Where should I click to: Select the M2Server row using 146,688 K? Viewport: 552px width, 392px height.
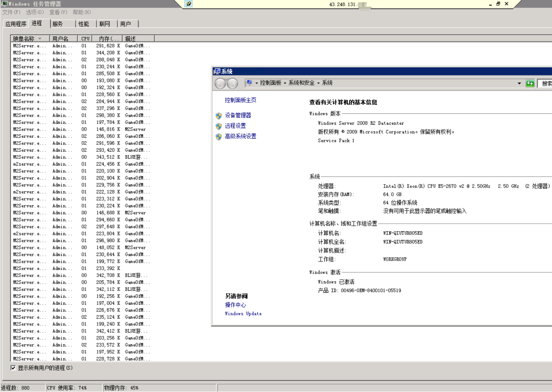[82, 213]
